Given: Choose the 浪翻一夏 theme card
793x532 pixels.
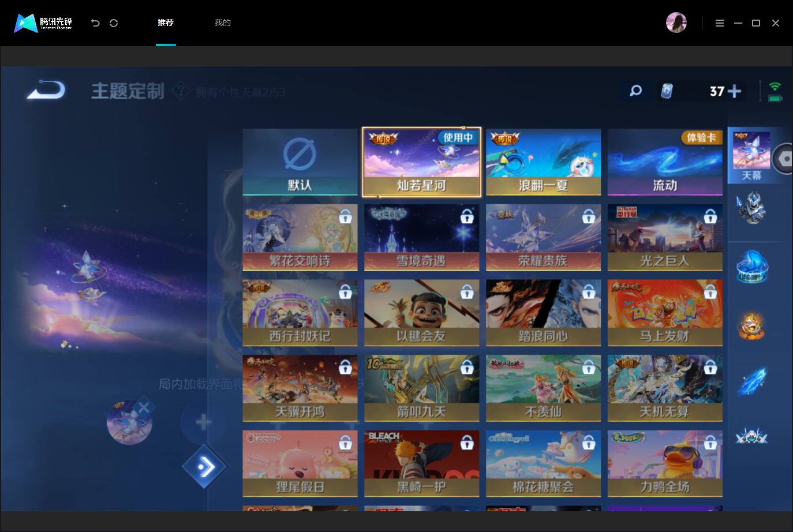Looking at the screenshot, I should coord(544,162).
